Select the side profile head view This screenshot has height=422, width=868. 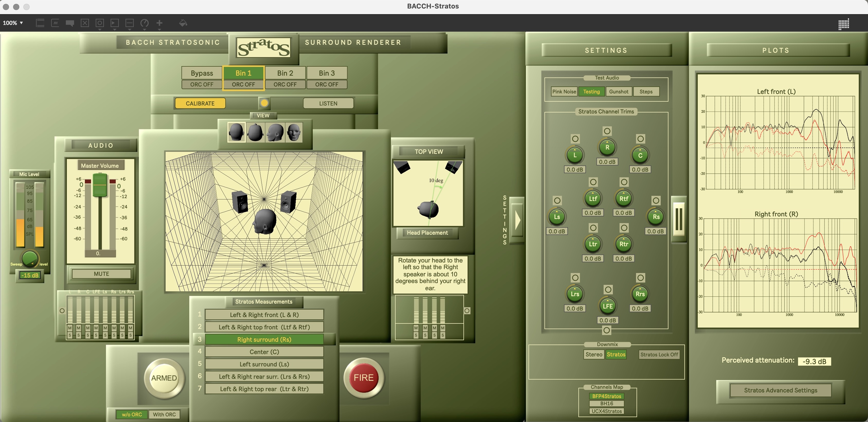tap(275, 133)
